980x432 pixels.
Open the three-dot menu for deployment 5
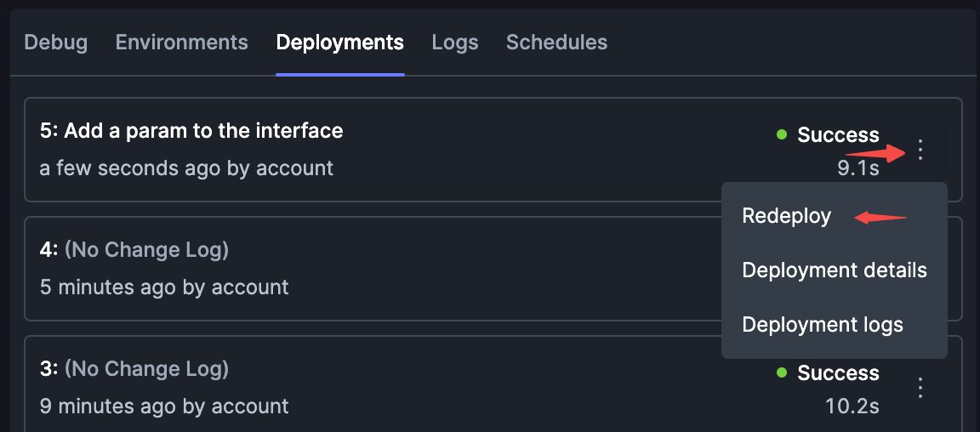(x=920, y=150)
